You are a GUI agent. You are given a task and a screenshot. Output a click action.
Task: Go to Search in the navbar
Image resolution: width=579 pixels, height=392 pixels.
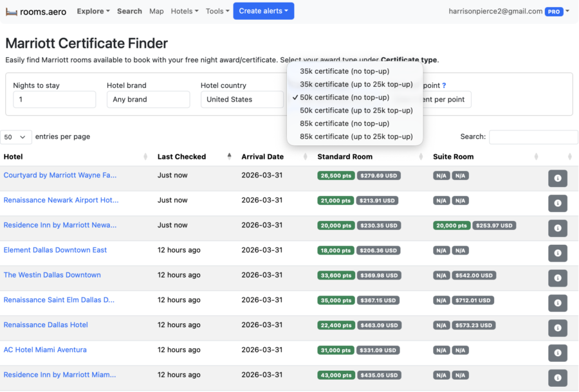tap(129, 11)
